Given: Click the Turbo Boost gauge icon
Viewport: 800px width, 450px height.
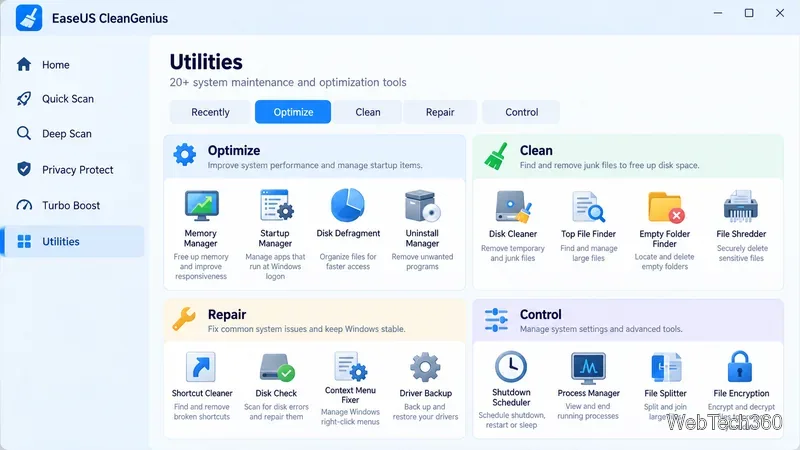Looking at the screenshot, I should 24,205.
